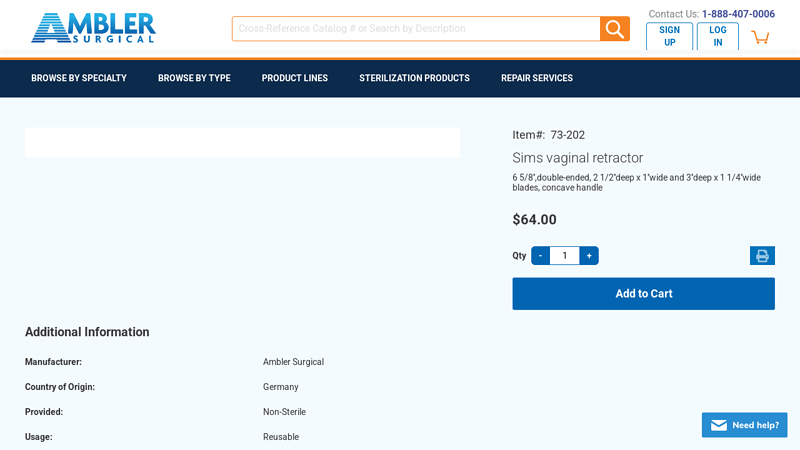Decrease quantity with the minus button
The height and width of the screenshot is (450, 800).
coord(540,256)
